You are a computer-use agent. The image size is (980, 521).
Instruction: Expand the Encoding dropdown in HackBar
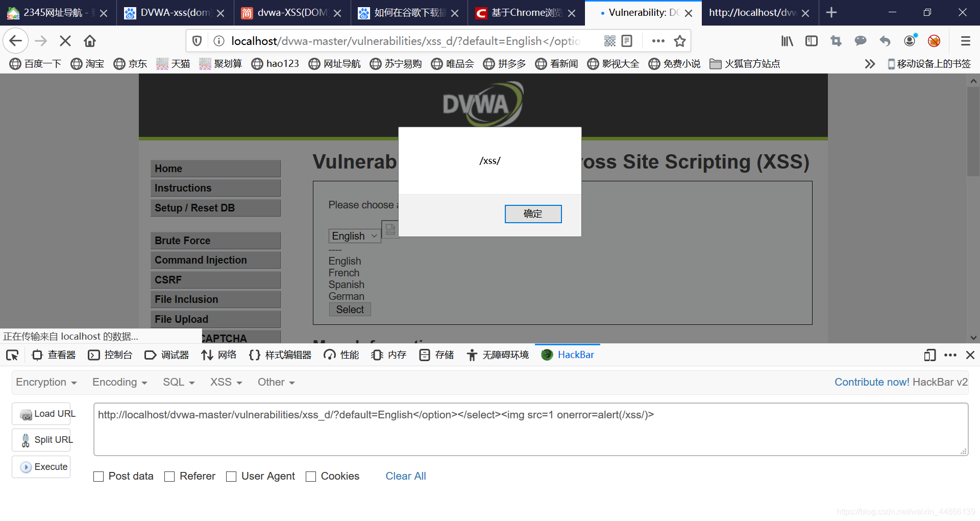click(119, 382)
